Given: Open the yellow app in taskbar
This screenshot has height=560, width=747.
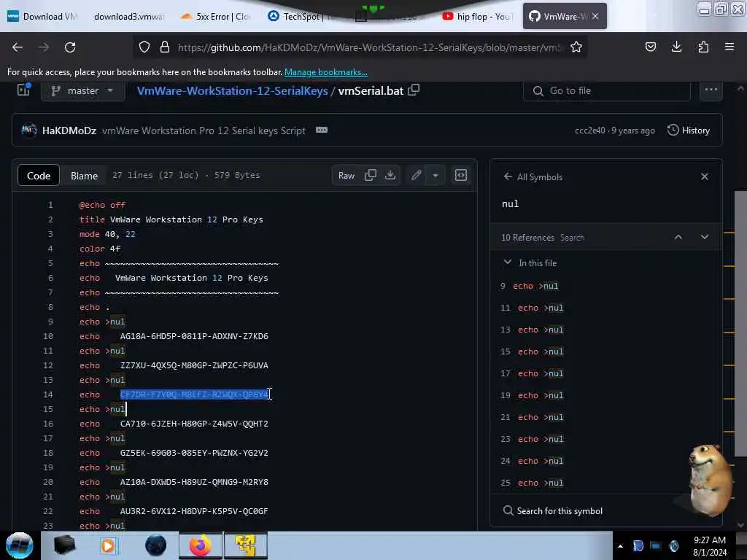Looking at the screenshot, I should 246,545.
